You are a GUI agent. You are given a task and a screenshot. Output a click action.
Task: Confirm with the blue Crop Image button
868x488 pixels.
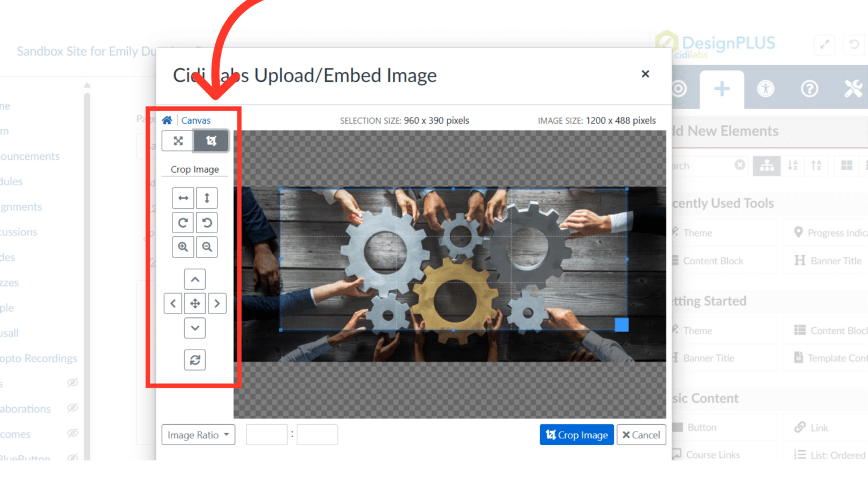click(x=576, y=434)
